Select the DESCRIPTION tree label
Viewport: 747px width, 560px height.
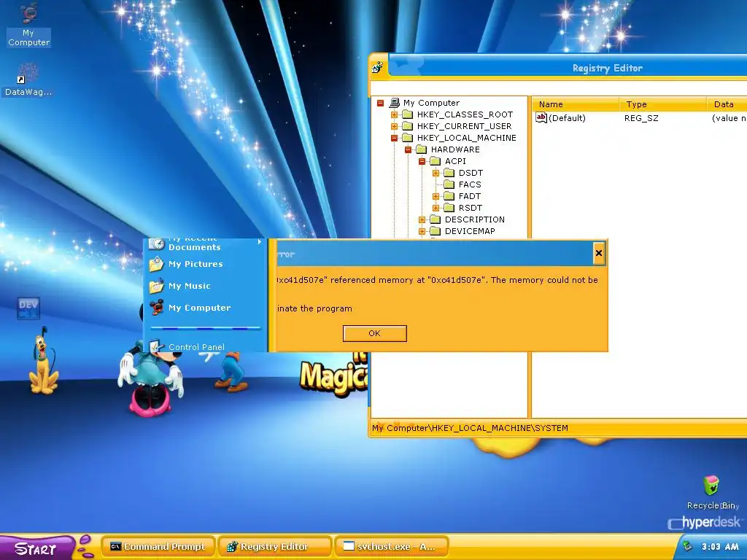pos(474,219)
